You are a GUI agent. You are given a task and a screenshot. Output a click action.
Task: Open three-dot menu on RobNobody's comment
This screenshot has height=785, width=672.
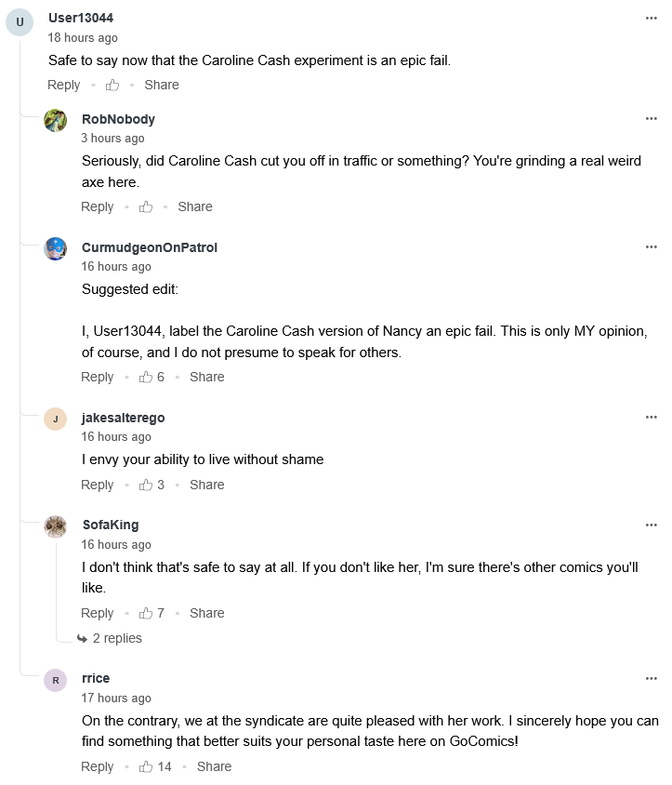click(x=652, y=119)
